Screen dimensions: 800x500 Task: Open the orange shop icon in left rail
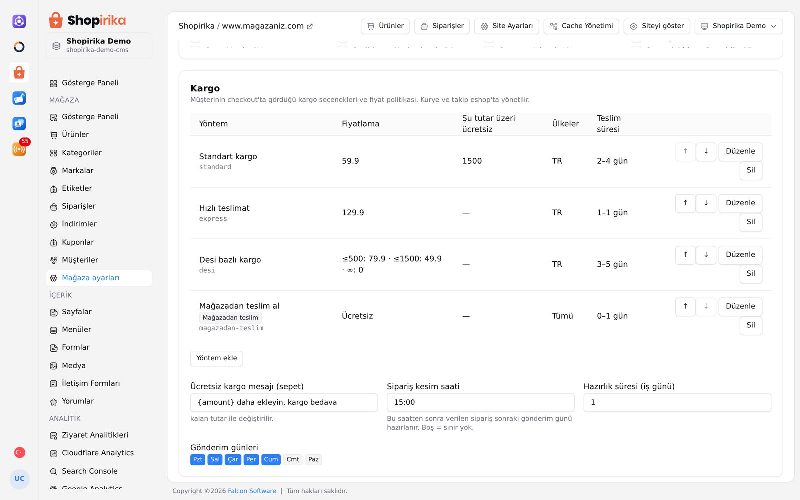[19, 72]
